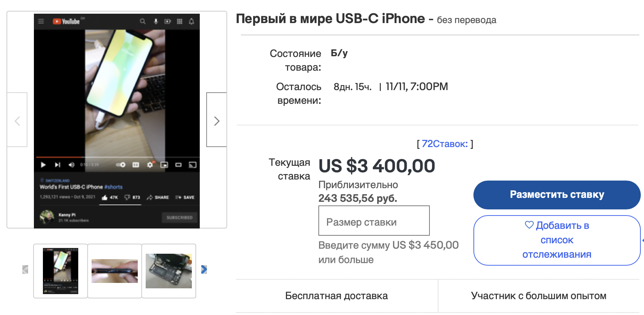This screenshot has height=315, width=644.
Task: Select the YouTube screenshot thumbnail
Action: point(61,271)
